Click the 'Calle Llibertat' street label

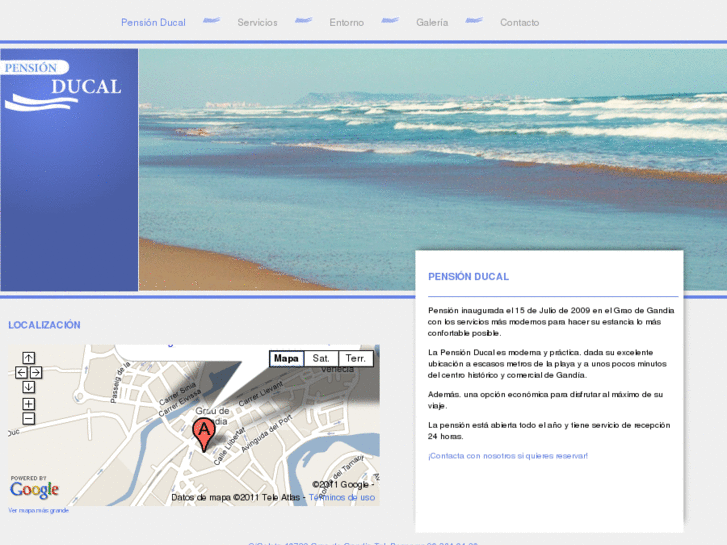click(x=229, y=446)
